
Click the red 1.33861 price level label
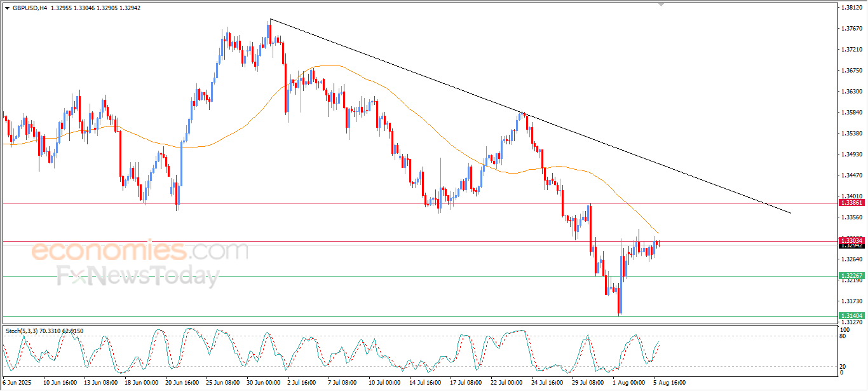(851, 203)
